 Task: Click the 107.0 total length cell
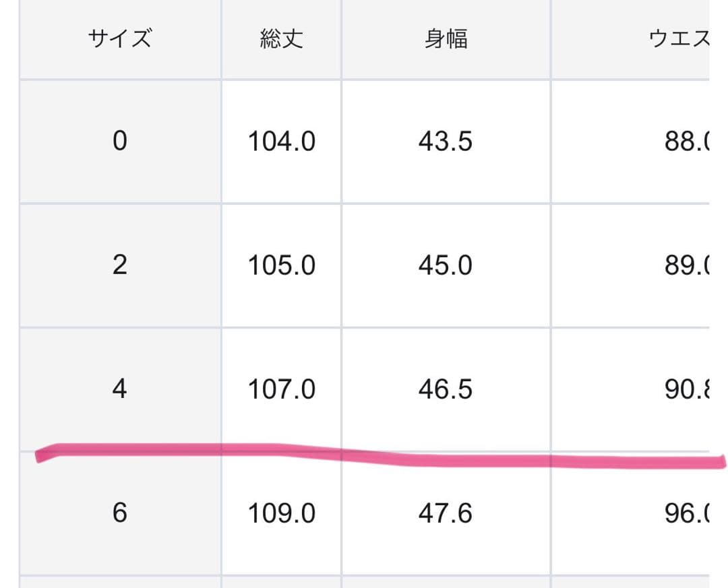281,389
